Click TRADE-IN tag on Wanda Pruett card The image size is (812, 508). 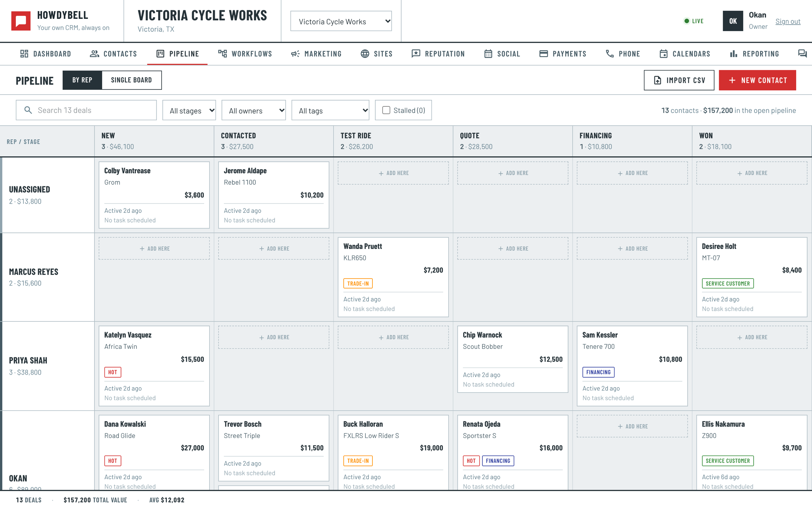[358, 283]
